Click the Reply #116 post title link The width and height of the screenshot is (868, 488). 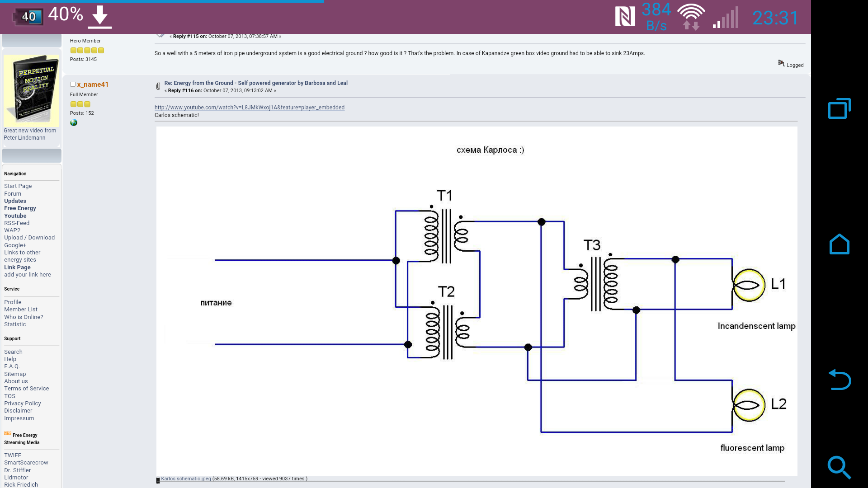pos(256,83)
